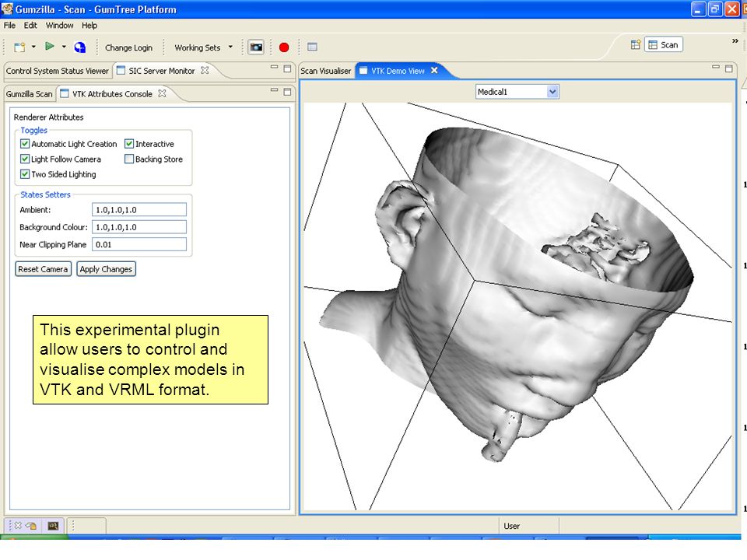Close the VTK Attributes Console tab
Screen dimensions: 747x560
pyautogui.click(x=162, y=93)
